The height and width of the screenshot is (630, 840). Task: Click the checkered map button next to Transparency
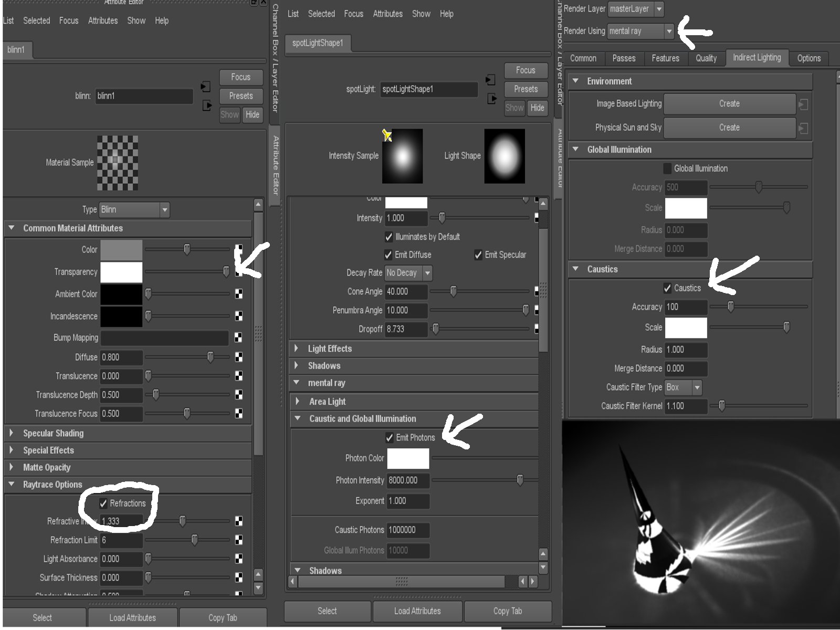(x=239, y=272)
